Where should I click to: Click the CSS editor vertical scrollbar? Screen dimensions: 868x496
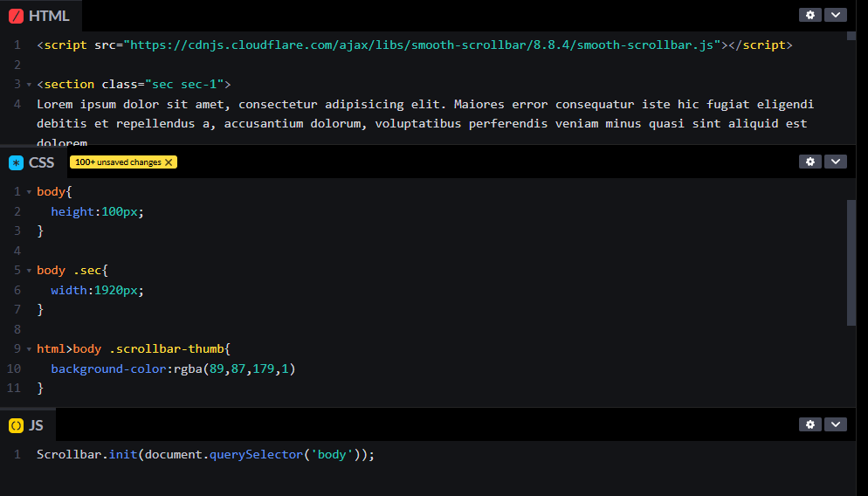click(x=851, y=263)
